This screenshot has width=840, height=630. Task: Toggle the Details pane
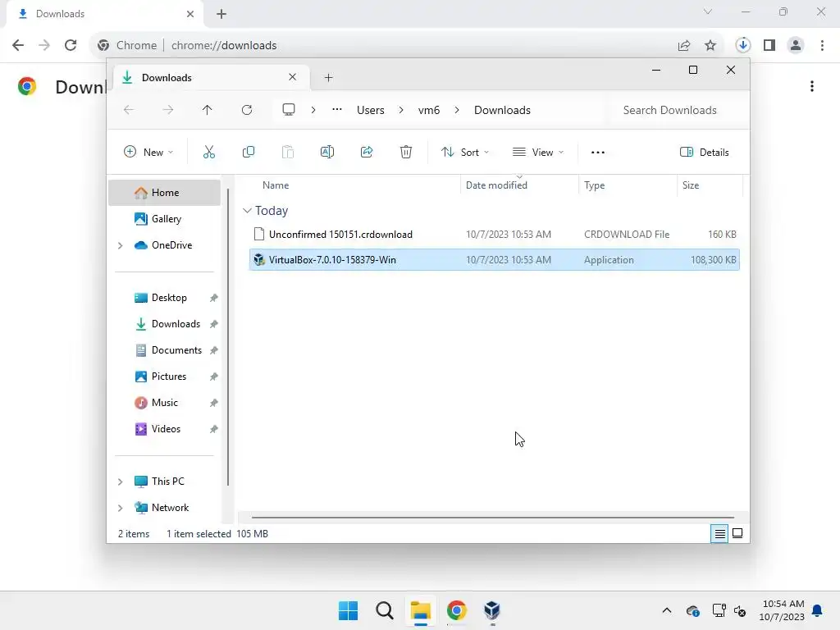coord(704,152)
